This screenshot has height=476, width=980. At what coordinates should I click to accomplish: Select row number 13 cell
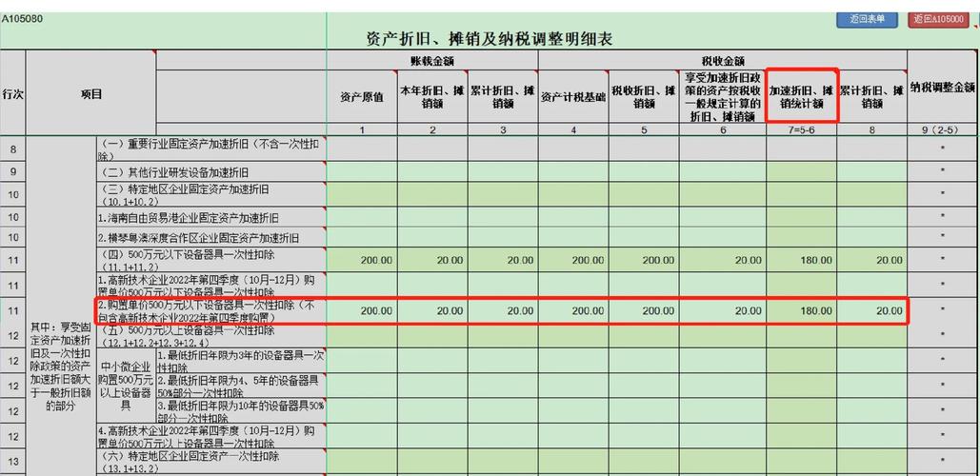[x=12, y=461]
